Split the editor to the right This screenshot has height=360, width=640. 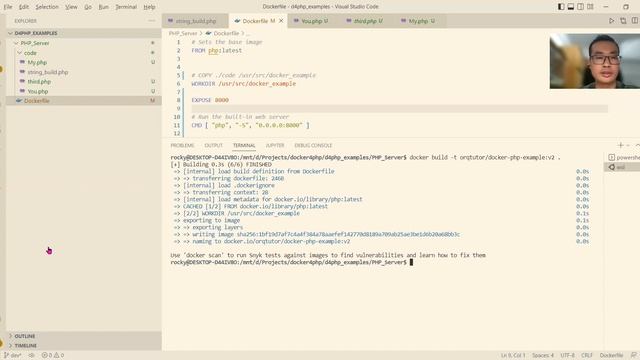(x=635, y=21)
